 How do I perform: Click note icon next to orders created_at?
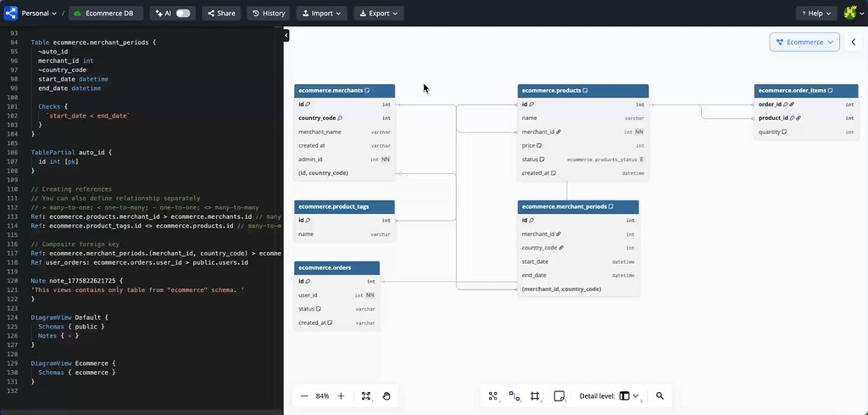[x=330, y=323]
